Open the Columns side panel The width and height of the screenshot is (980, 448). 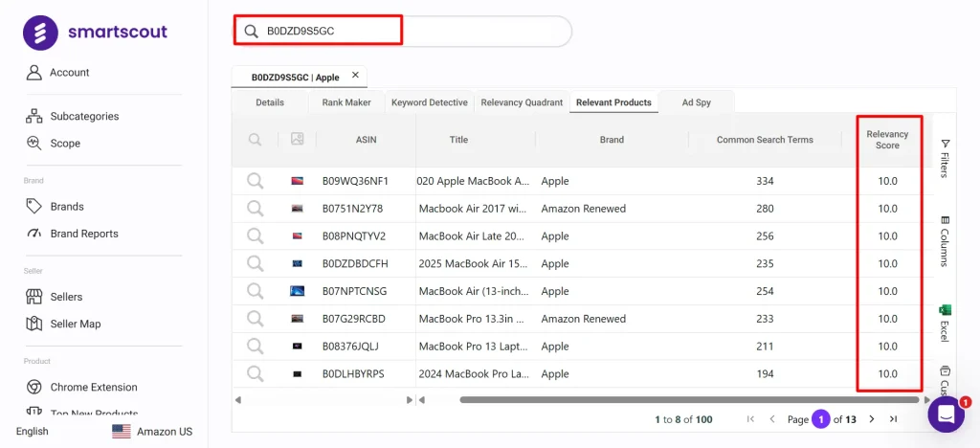point(945,241)
